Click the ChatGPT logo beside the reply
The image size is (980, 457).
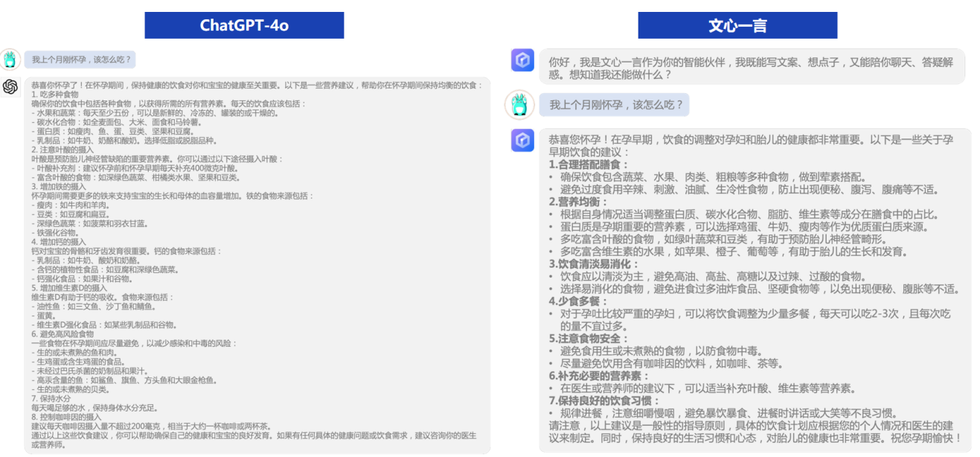coord(10,87)
